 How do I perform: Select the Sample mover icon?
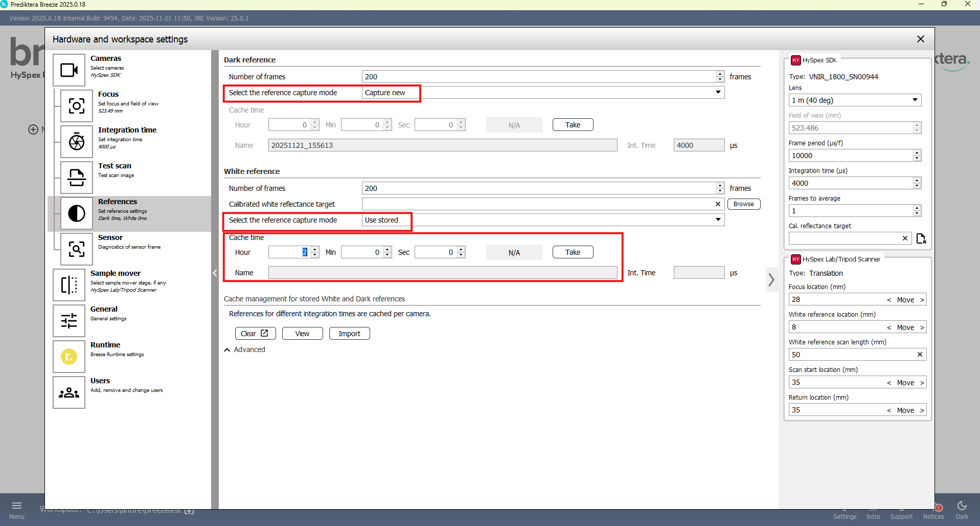69,285
